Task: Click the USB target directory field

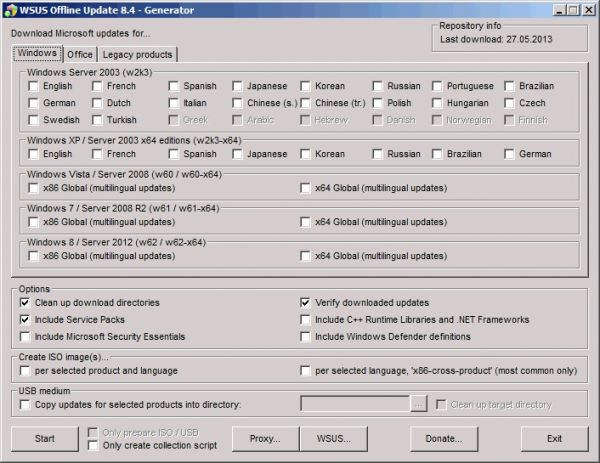Action: point(355,404)
